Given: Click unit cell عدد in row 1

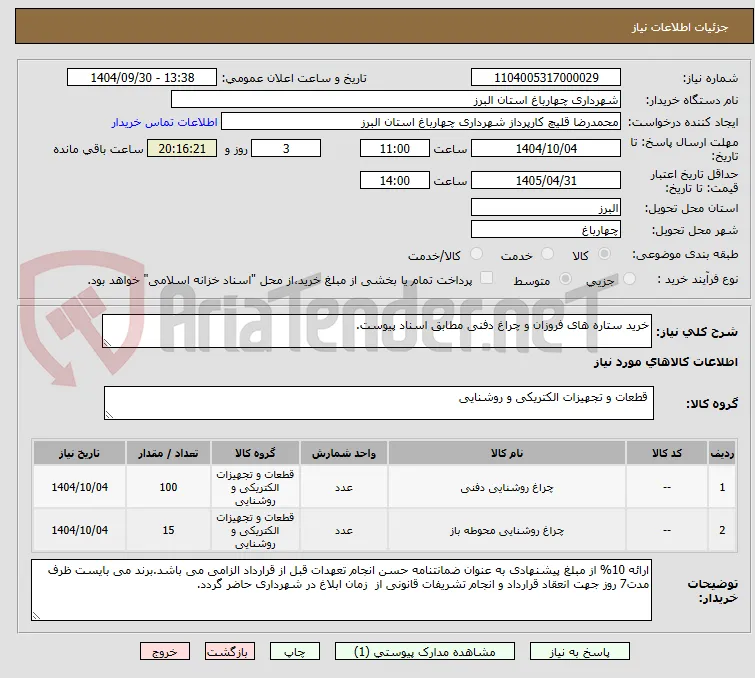Looking at the screenshot, I should pyautogui.click(x=344, y=487).
